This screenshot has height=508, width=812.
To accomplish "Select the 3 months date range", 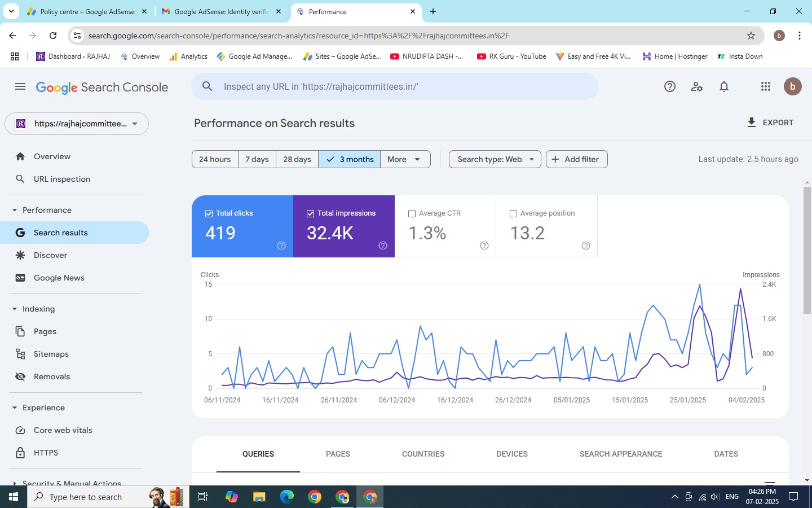I will [350, 159].
